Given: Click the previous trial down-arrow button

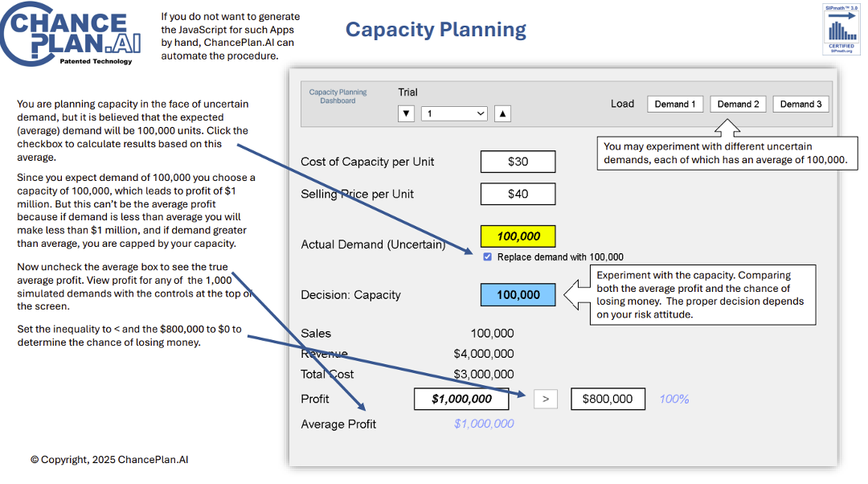Looking at the screenshot, I should [x=406, y=113].
